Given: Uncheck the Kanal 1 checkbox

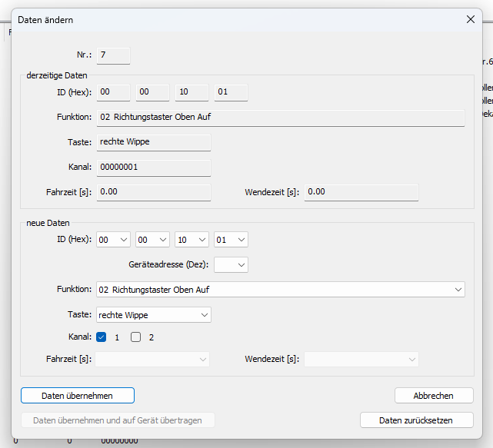Looking at the screenshot, I should pos(102,337).
